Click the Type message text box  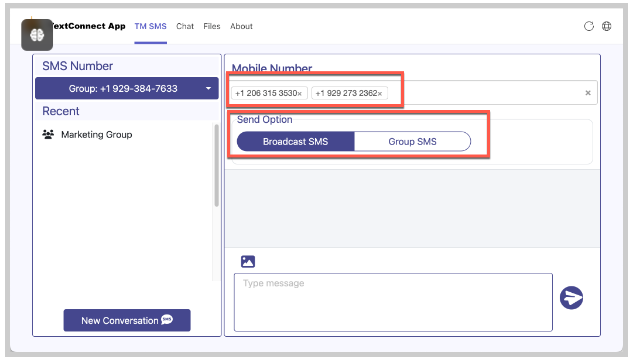tap(393, 302)
